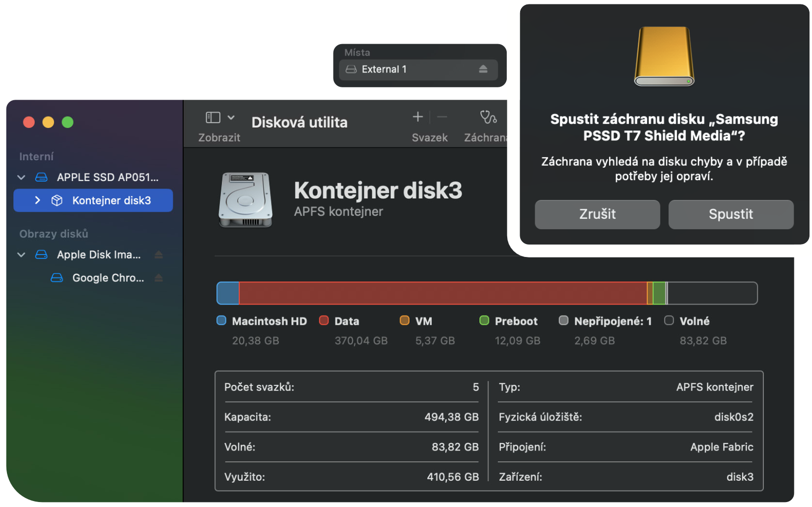Screen dimensions: 812x507
Task: Click the 5,37 GB VM size
Action: (x=435, y=341)
